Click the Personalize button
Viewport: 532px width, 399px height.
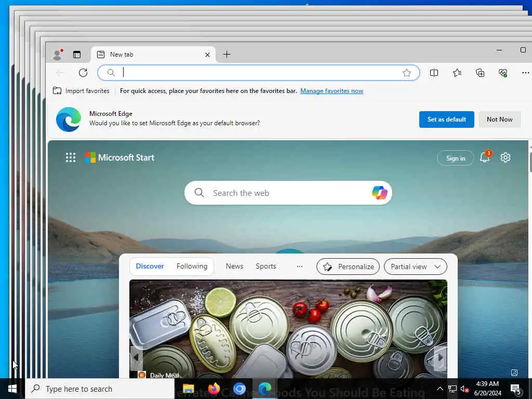tap(348, 267)
